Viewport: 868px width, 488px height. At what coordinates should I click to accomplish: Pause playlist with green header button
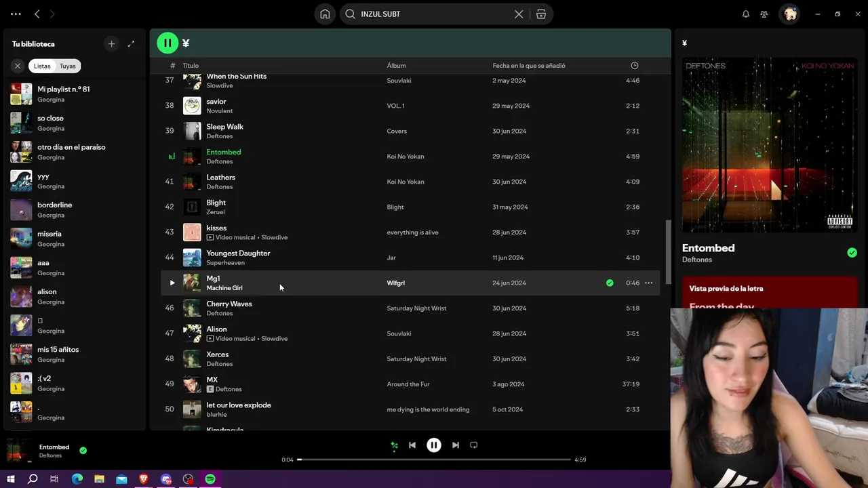pos(167,43)
